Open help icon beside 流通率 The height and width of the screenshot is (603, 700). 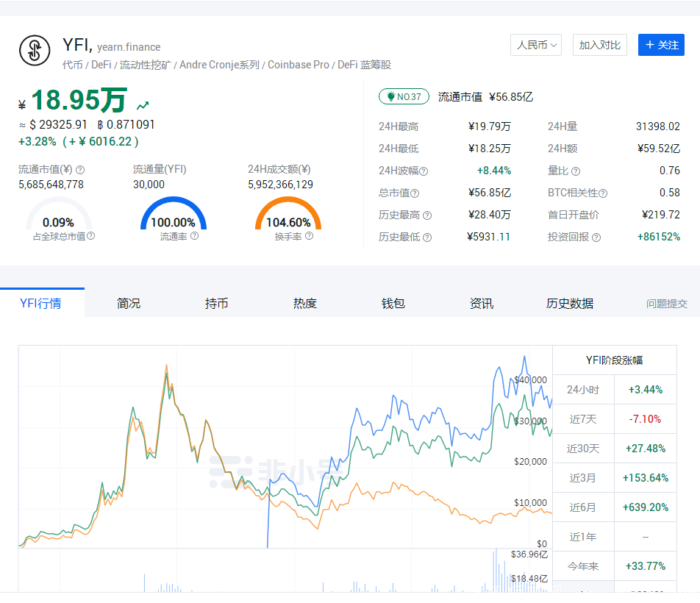click(x=194, y=235)
